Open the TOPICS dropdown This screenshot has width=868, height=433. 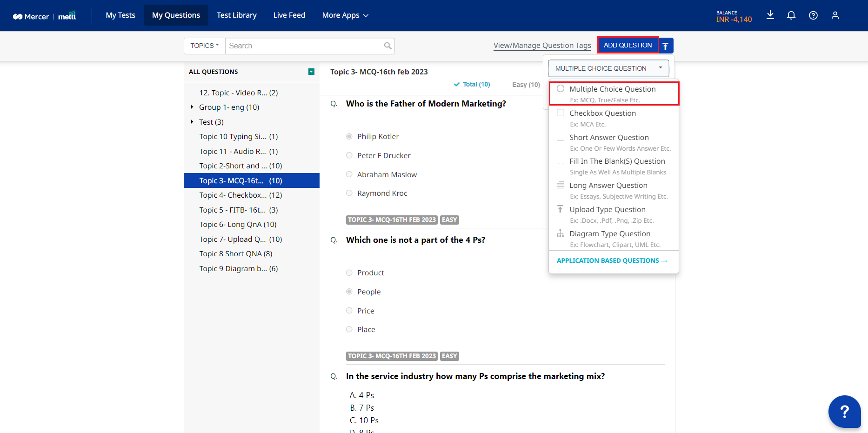pyautogui.click(x=205, y=46)
